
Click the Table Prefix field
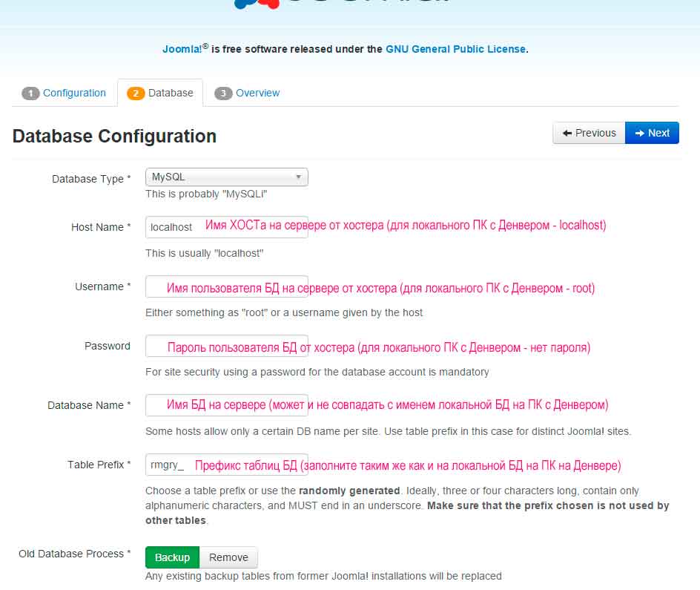[226, 465]
